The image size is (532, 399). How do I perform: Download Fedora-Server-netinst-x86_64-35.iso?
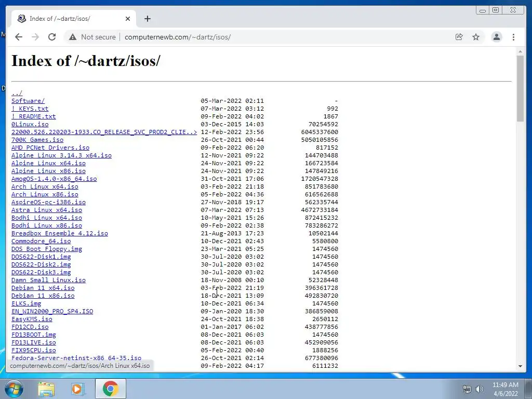(x=76, y=358)
